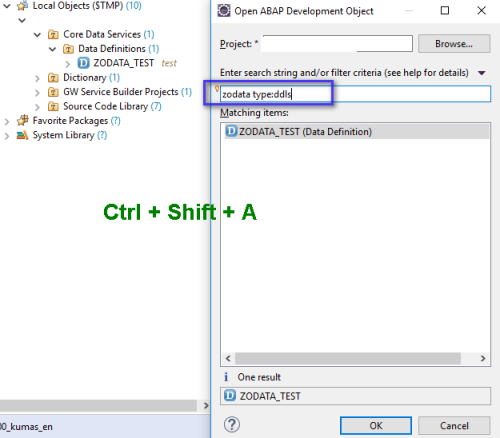Viewport: 500px width, 438px height.
Task: Collapse the unnamed node under Local Objects
Action: (22, 20)
